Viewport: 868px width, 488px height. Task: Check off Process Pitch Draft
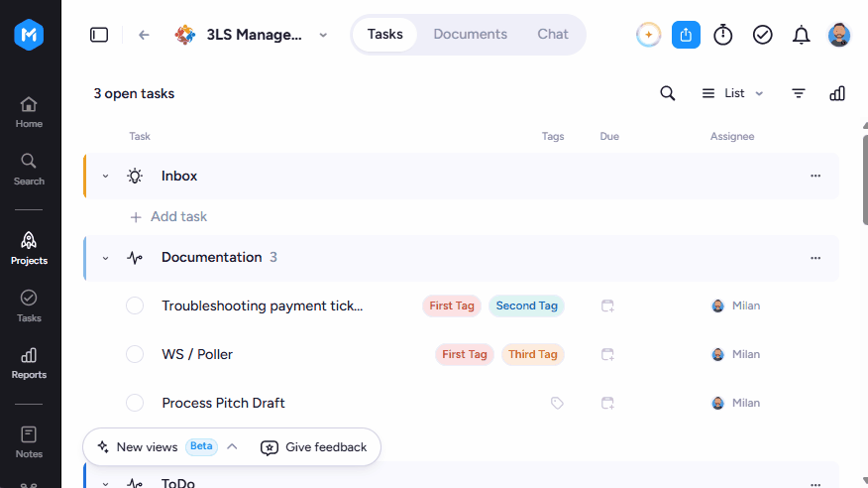coord(135,403)
